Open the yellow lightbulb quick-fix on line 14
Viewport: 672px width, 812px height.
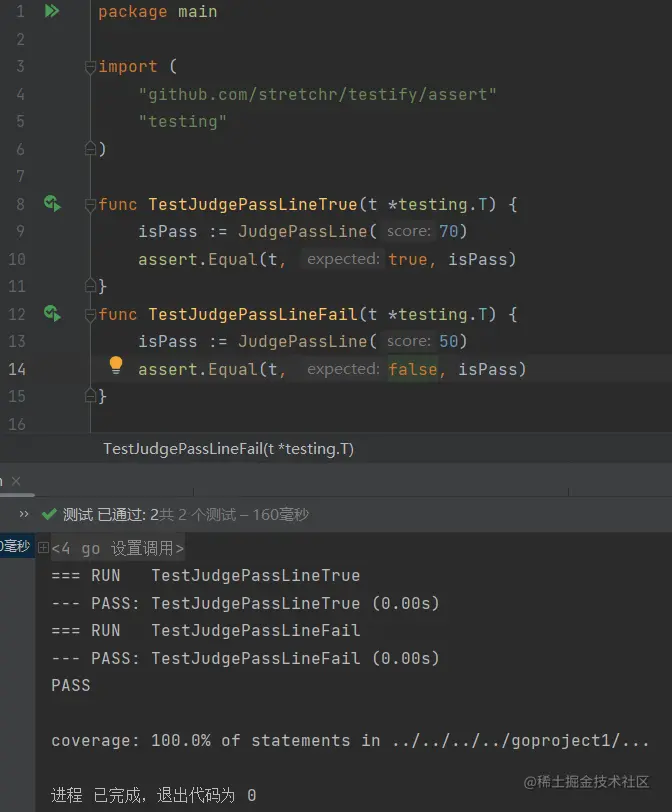tap(116, 365)
